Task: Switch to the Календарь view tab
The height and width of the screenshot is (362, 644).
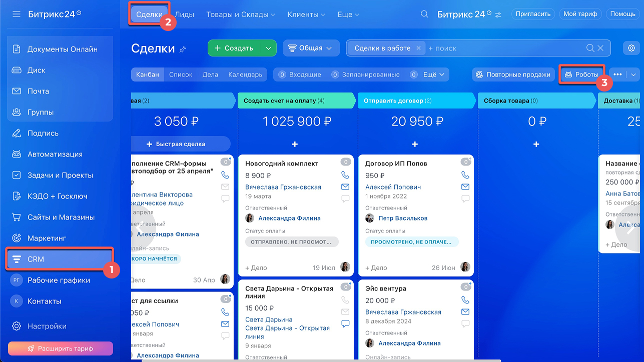Action: (x=245, y=74)
